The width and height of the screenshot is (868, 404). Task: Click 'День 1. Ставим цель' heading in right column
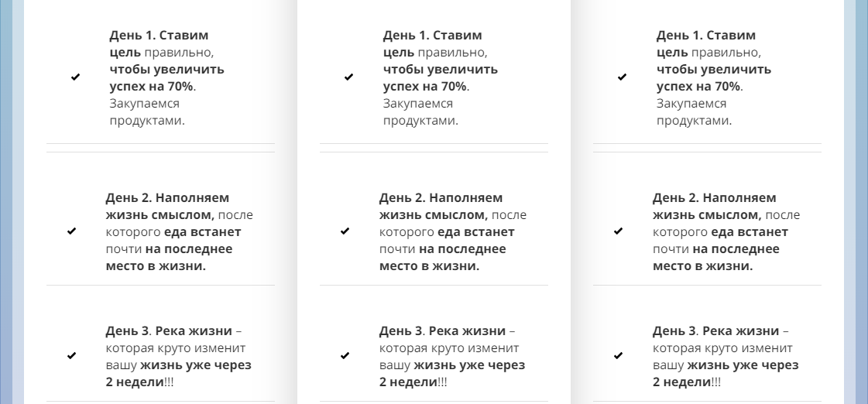(x=706, y=43)
